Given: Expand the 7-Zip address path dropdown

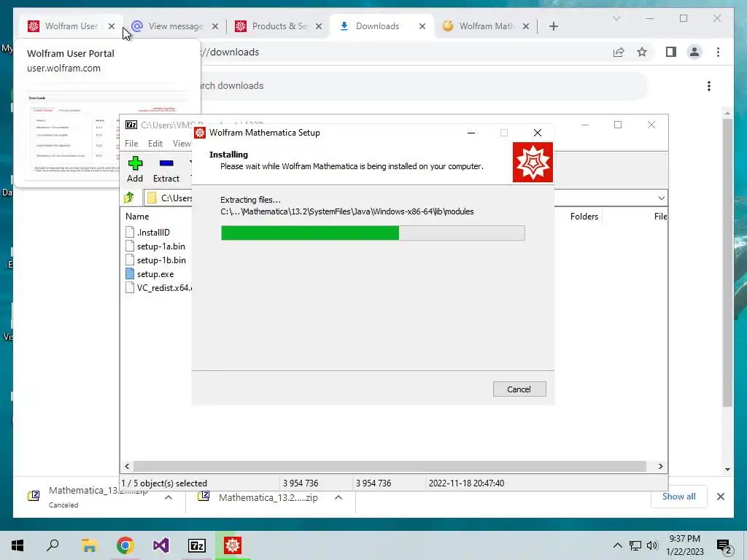Looking at the screenshot, I should (661, 198).
